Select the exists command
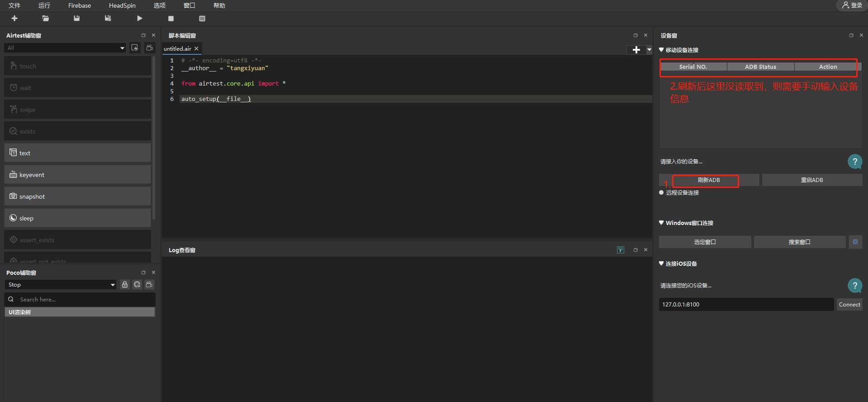This screenshot has height=402, width=868. click(x=78, y=131)
